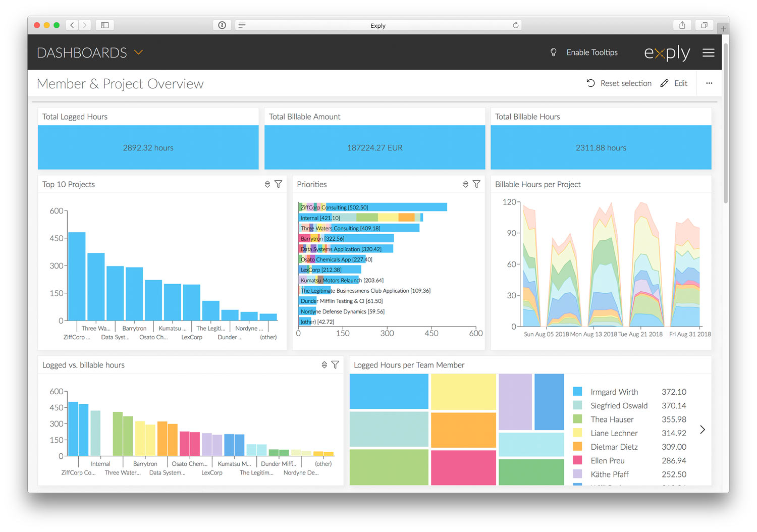Click Reset selection label
757x532 pixels.
626,83
